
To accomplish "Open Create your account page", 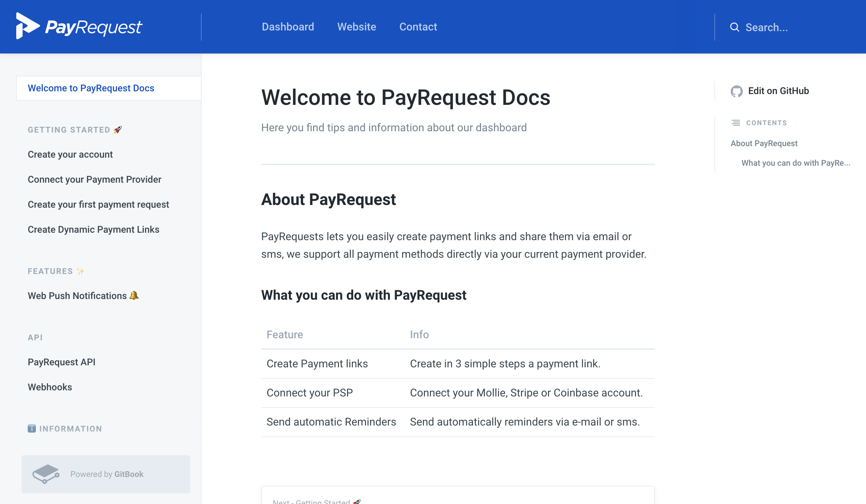I will click(x=70, y=155).
